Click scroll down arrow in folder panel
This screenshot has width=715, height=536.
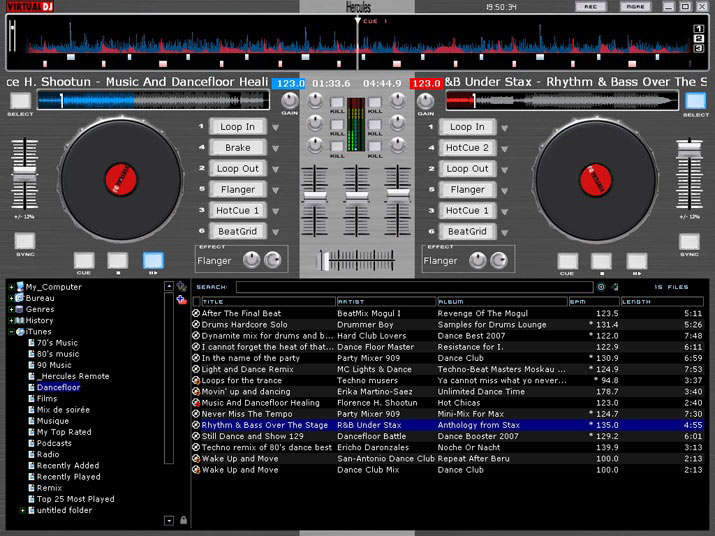coord(169,520)
